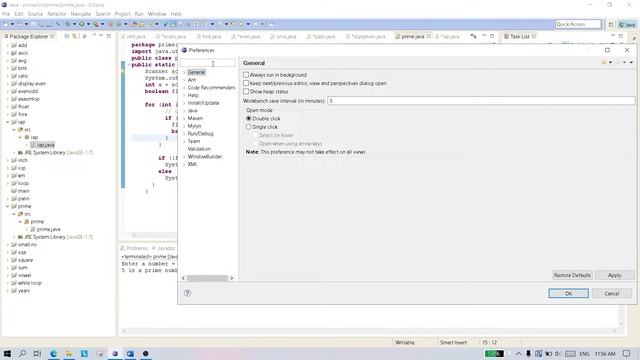Click 'Smart Insert' in the status bar

[453, 342]
